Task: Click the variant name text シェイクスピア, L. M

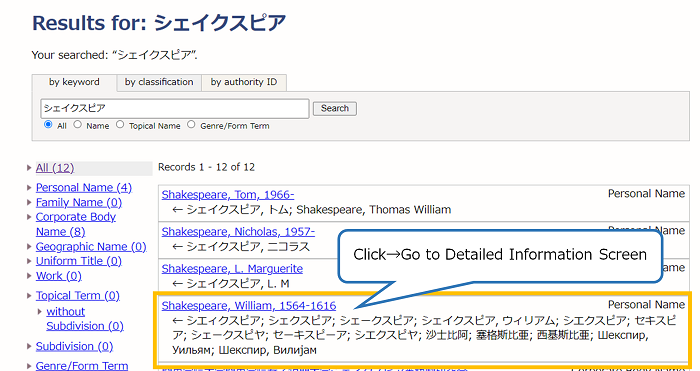Action: (x=238, y=284)
